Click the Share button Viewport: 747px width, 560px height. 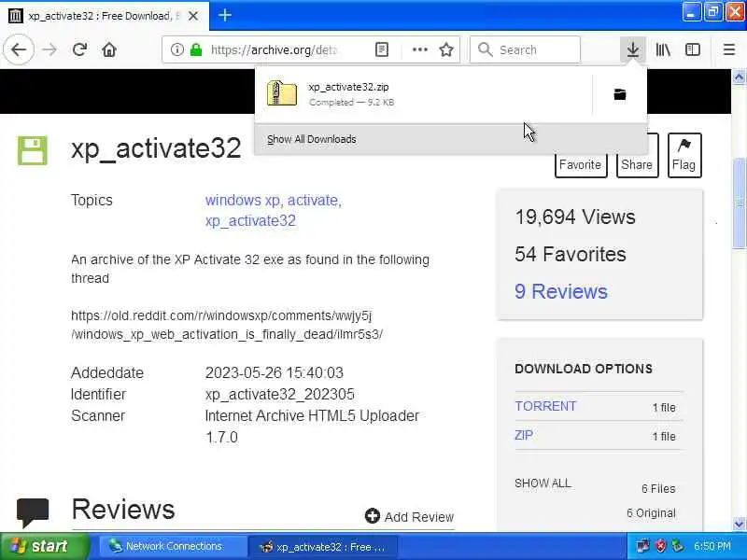tap(637, 164)
